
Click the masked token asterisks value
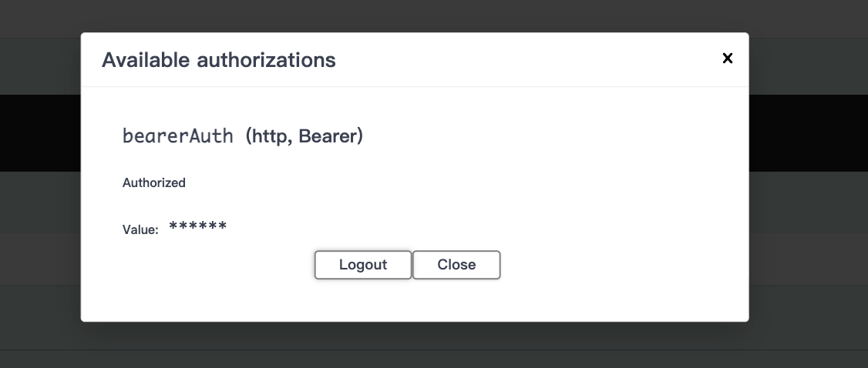coord(198,227)
